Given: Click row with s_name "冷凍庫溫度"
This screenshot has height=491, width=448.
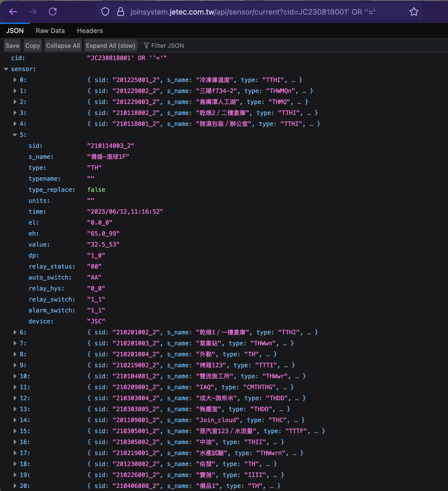Looking at the screenshot, I should click(224, 80).
